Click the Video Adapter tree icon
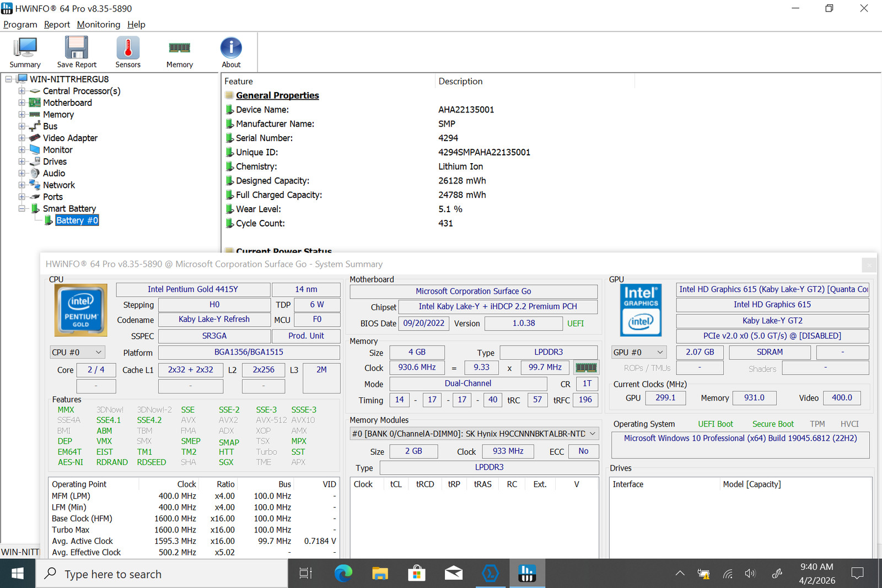Image resolution: width=882 pixels, height=588 pixels. [x=35, y=138]
